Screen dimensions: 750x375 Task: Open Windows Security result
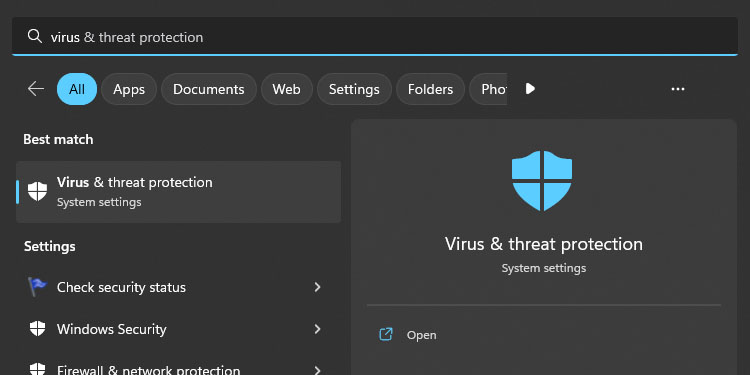click(x=178, y=329)
